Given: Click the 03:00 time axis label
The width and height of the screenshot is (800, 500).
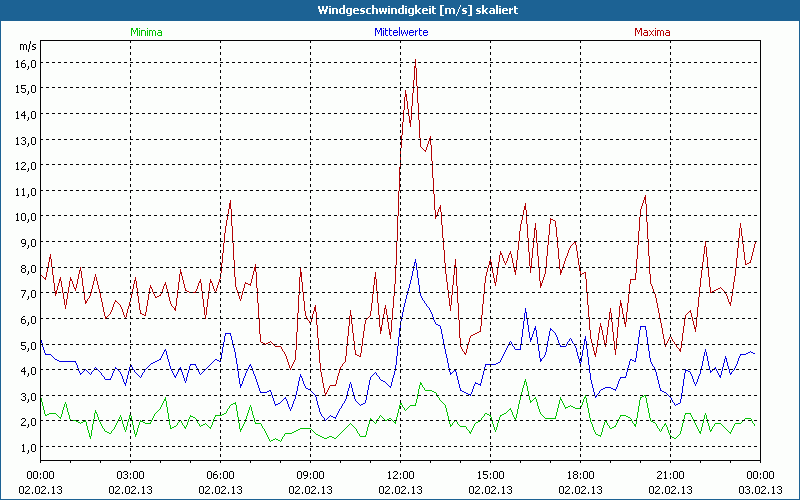Looking at the screenshot, I should click(x=131, y=474).
